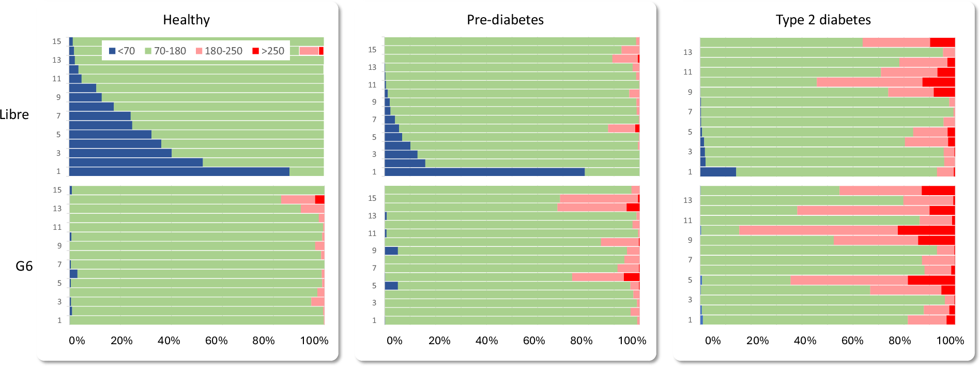Screen dimensions: 980x368
Task: Click the blue <70 legend swatch
Action: [112, 51]
